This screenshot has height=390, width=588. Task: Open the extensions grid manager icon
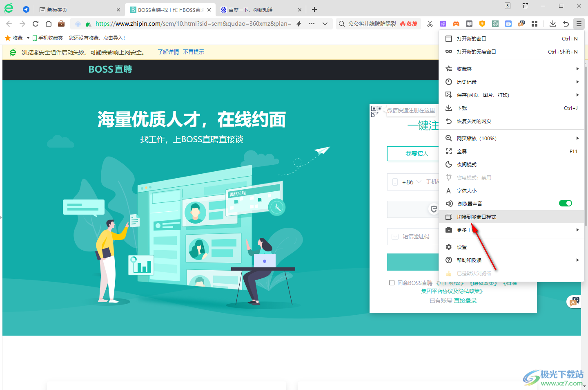click(535, 24)
